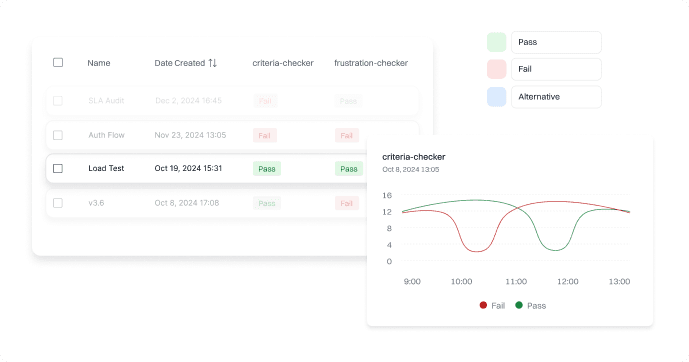
Task: Click SLA Audit criteria-checker Fail badge
Action: (x=265, y=101)
